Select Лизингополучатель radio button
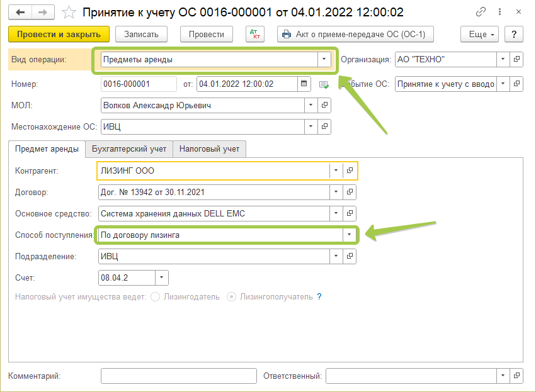The width and height of the screenshot is (536, 392). coord(232,296)
